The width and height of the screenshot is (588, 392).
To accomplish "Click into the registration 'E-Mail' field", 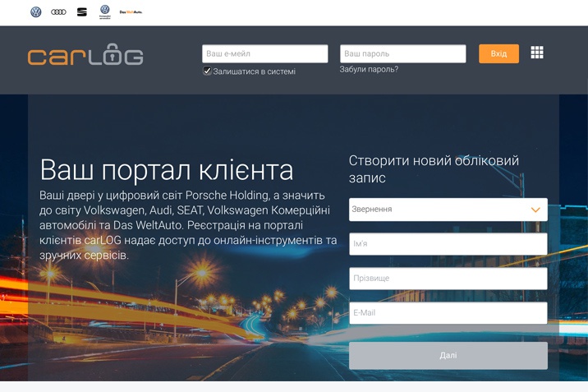I will [448, 313].
